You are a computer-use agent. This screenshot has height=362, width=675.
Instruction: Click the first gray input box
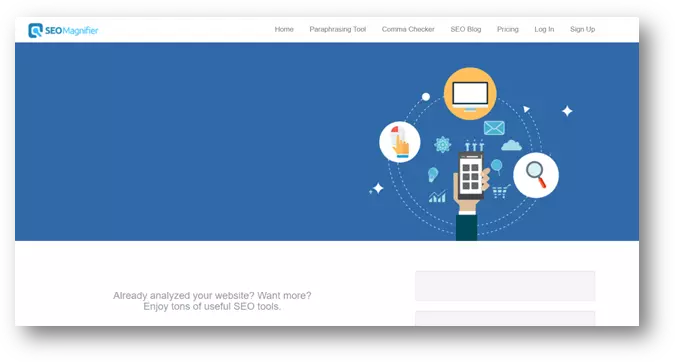point(505,286)
